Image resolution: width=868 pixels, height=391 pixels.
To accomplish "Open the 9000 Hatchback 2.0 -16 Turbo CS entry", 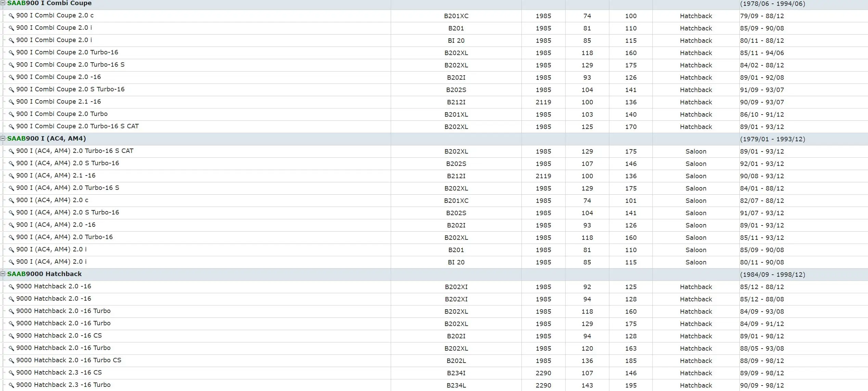I will pyautogui.click(x=69, y=361).
